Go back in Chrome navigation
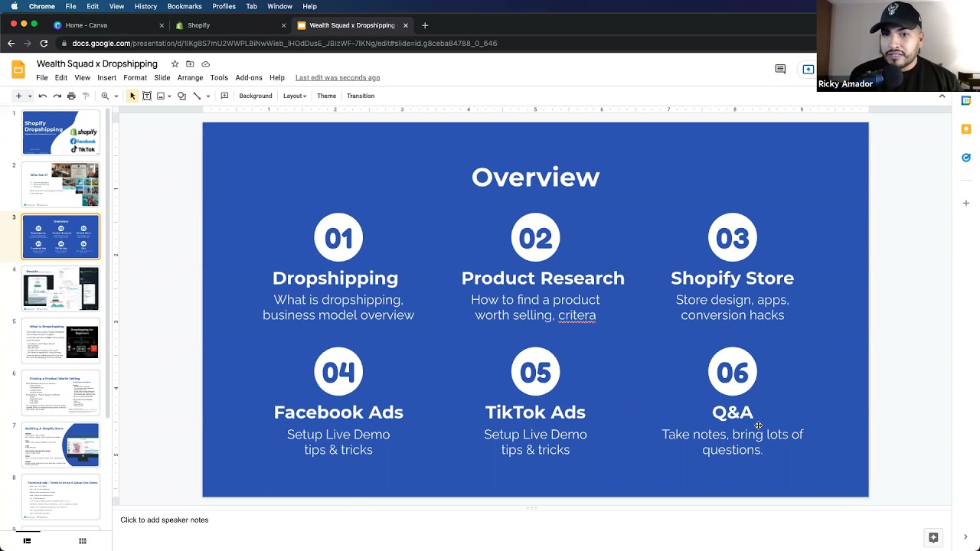This screenshot has height=551, width=980. pos(11,44)
